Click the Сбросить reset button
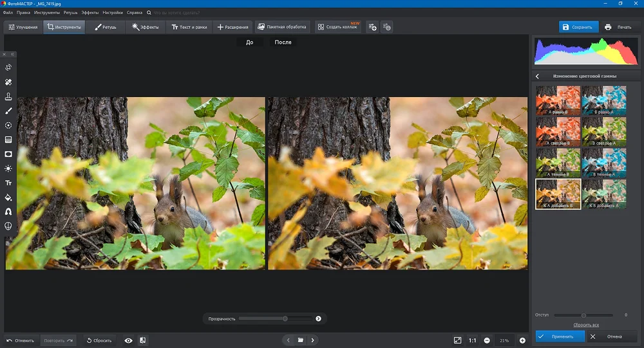 coord(99,341)
